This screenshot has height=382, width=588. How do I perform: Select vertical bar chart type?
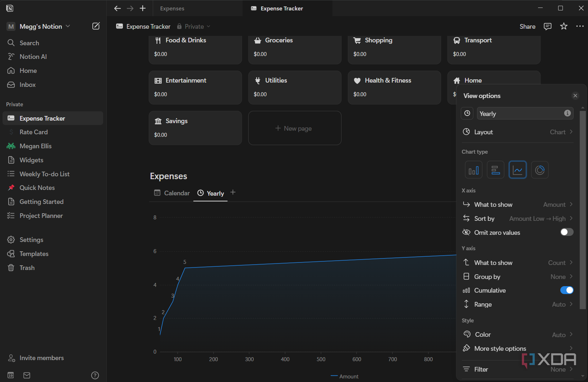[473, 170]
